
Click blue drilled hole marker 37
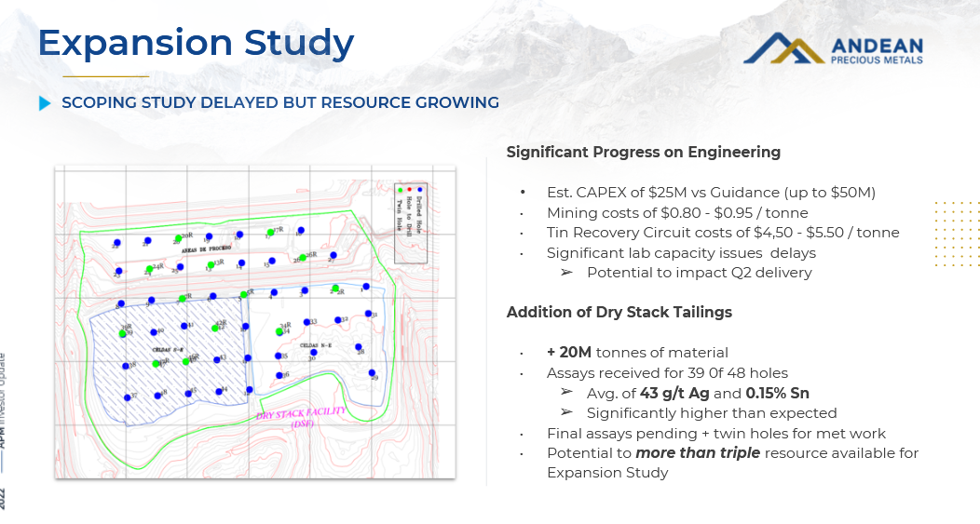(x=127, y=397)
